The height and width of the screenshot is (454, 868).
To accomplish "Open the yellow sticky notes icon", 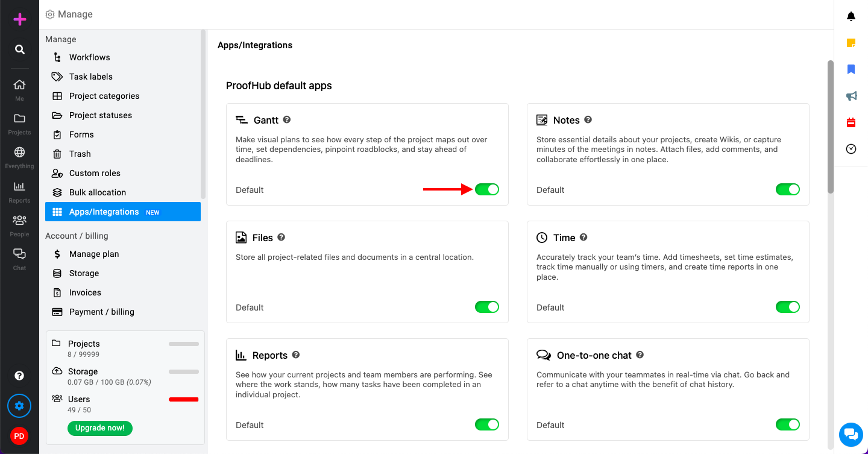I will 851,43.
